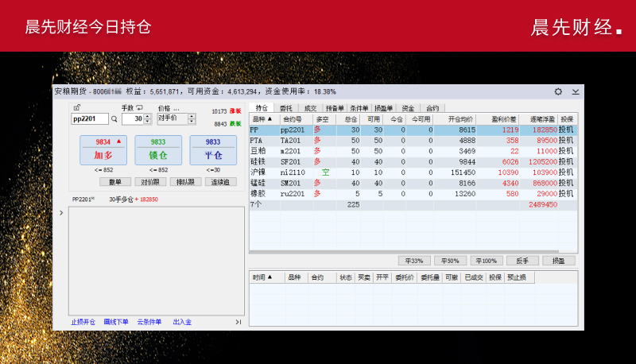The height and width of the screenshot is (364, 636).
Task: Click the search magnifier beside pp2201
Action: (x=114, y=119)
